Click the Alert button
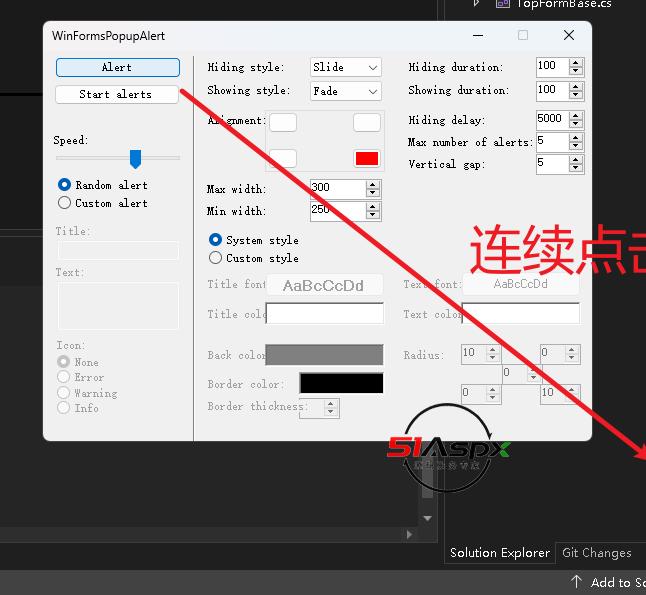The height and width of the screenshot is (595, 646). 118,67
